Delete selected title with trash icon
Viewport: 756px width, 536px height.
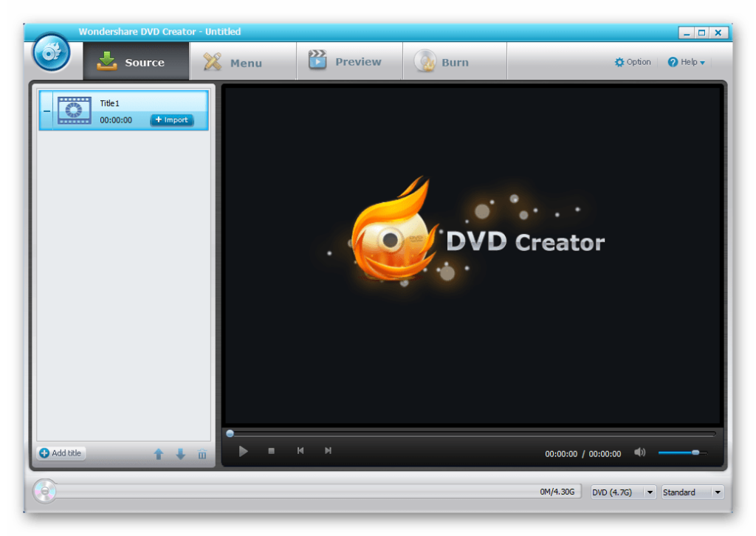(x=202, y=453)
